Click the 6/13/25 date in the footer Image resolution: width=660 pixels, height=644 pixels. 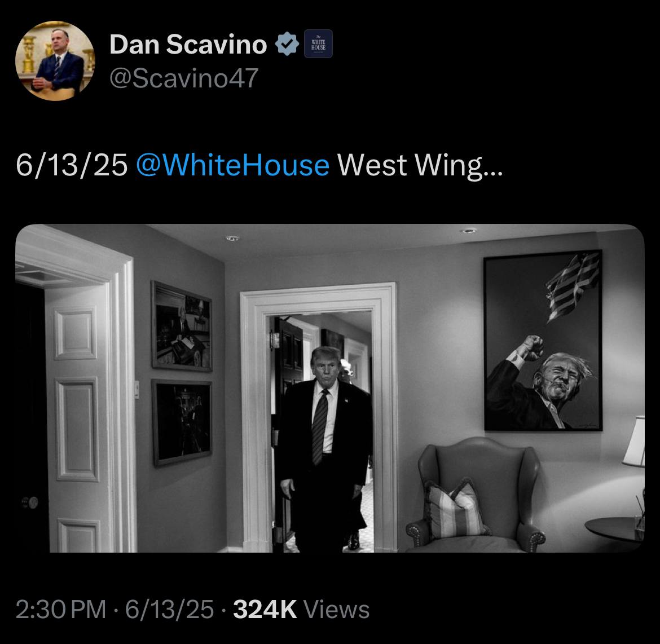coord(170,610)
